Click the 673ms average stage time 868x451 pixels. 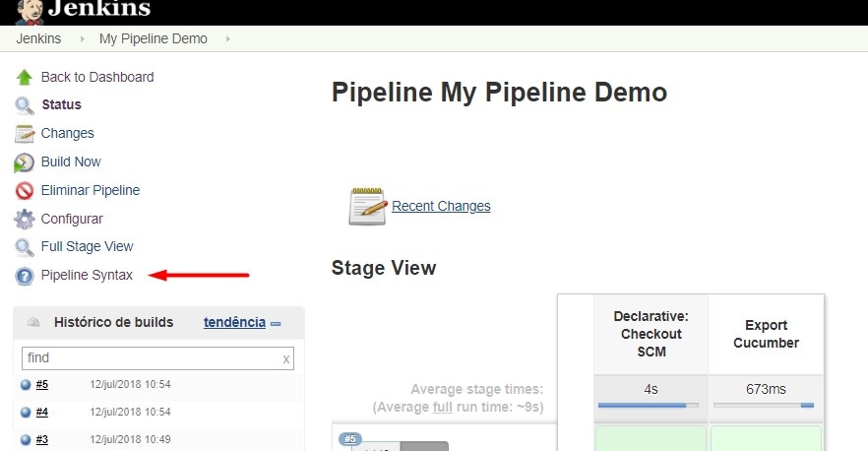[x=766, y=390]
